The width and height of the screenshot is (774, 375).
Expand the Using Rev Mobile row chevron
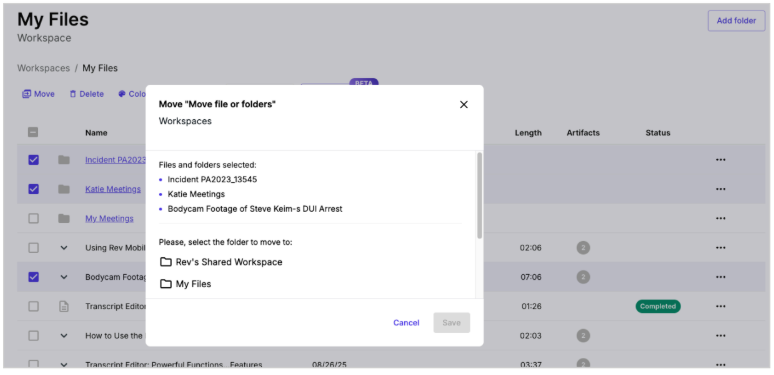[x=64, y=248]
